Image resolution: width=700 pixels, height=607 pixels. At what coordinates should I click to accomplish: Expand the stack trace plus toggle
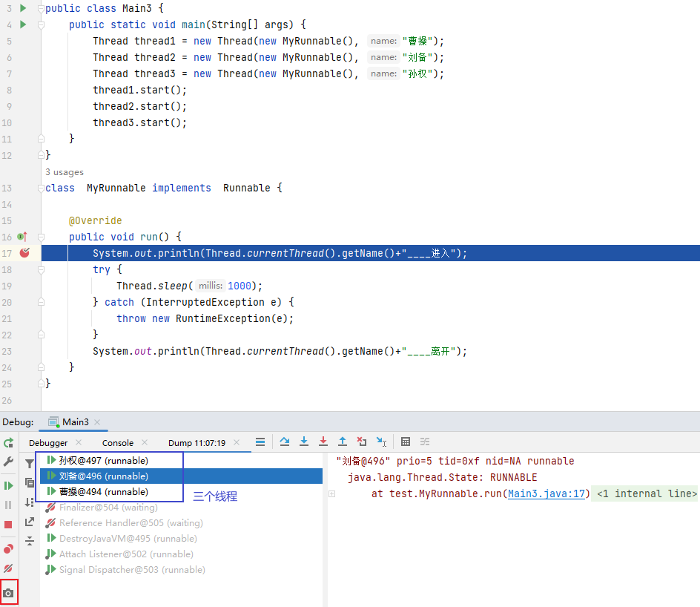click(332, 494)
